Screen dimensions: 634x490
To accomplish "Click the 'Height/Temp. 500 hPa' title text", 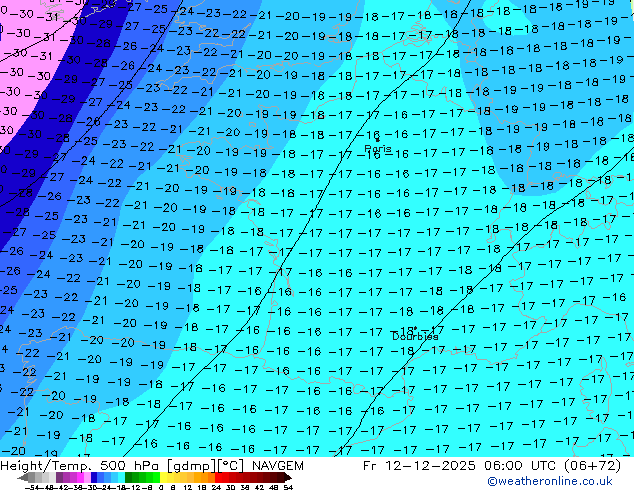I will pos(81,466).
